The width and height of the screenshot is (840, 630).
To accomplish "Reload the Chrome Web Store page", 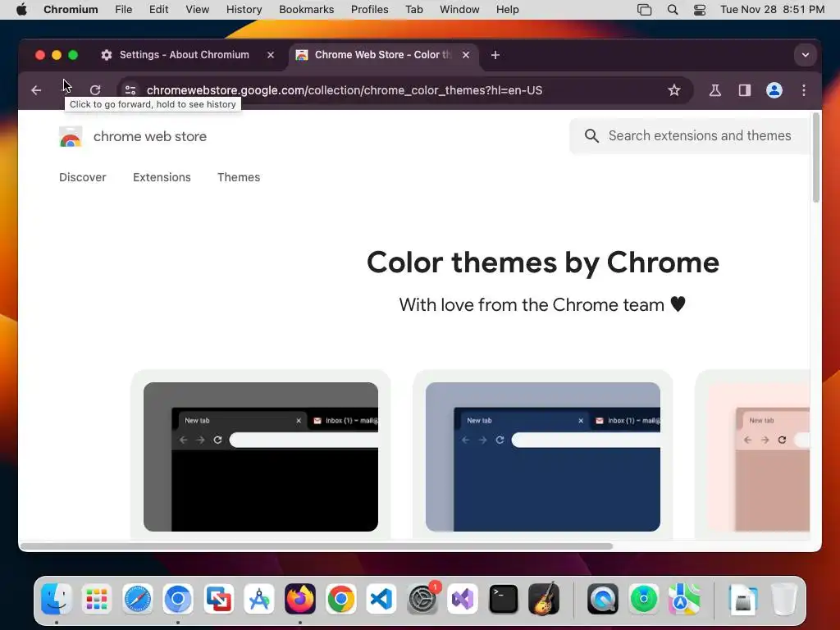I will coord(95,90).
